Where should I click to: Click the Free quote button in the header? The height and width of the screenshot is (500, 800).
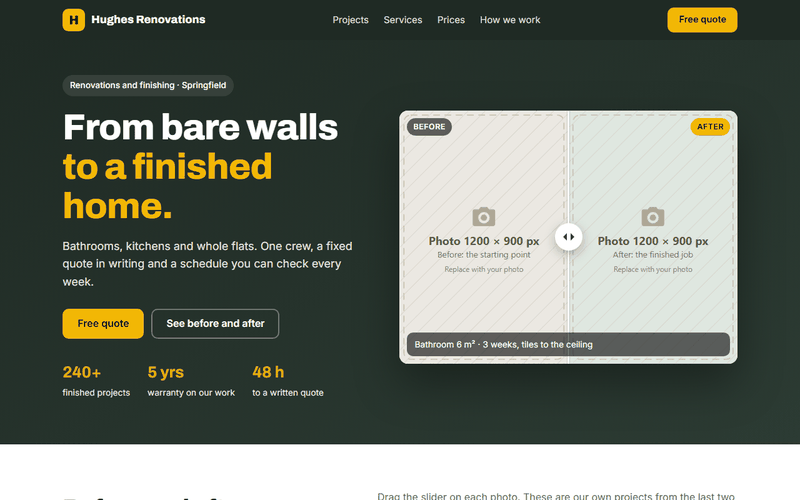702,20
